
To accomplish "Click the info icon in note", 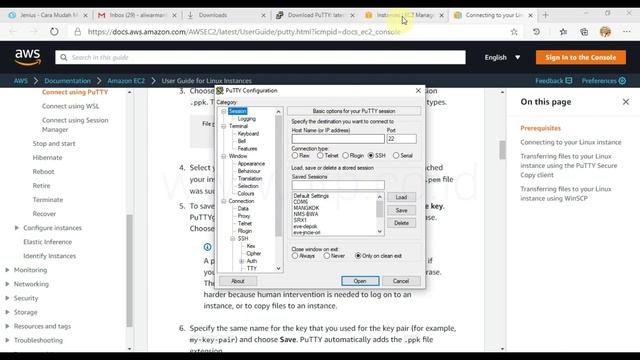I will [207, 247].
